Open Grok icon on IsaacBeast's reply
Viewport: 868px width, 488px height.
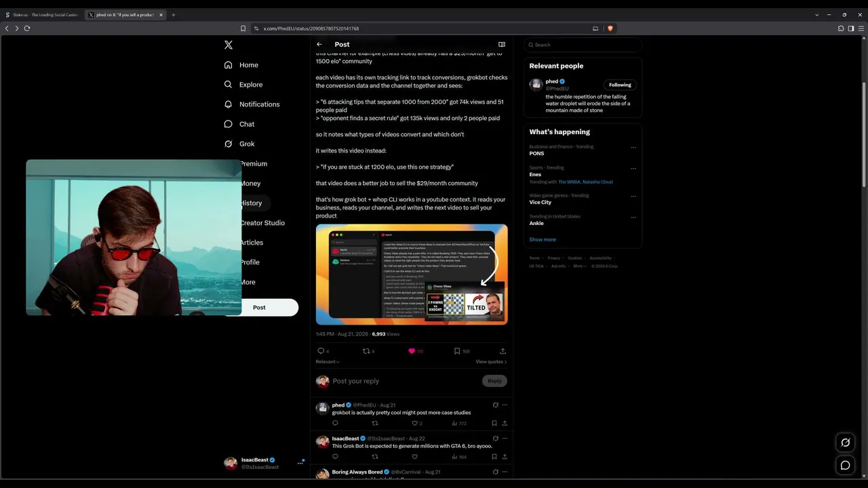click(496, 439)
